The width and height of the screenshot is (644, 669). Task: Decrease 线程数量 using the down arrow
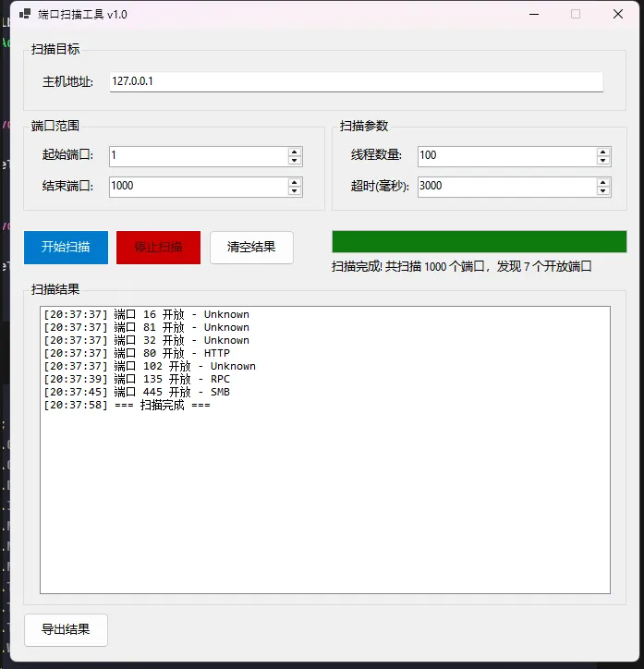pos(602,161)
